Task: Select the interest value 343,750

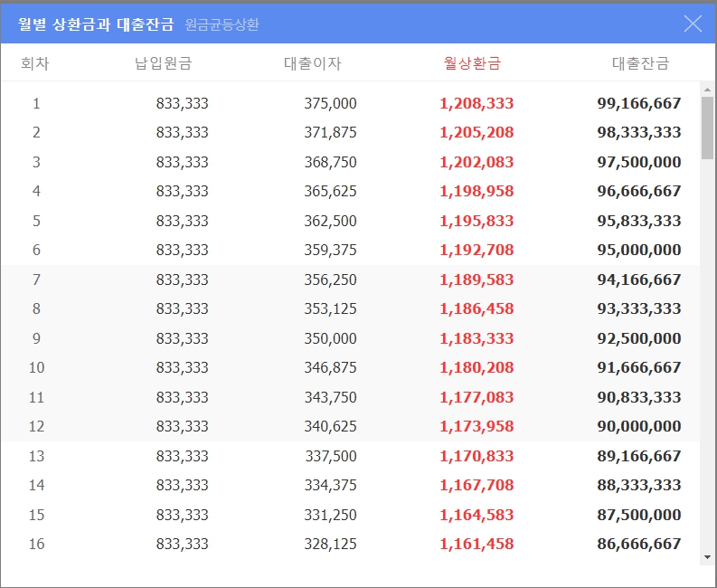Action: [x=331, y=397]
